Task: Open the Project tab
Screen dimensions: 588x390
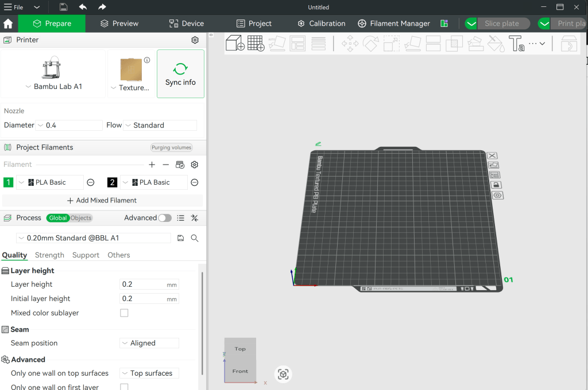Action: (254, 24)
